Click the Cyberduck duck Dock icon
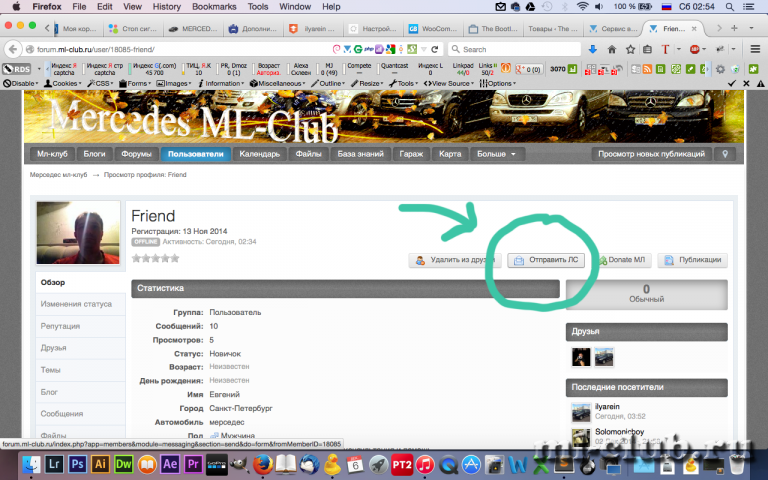 pos(333,464)
